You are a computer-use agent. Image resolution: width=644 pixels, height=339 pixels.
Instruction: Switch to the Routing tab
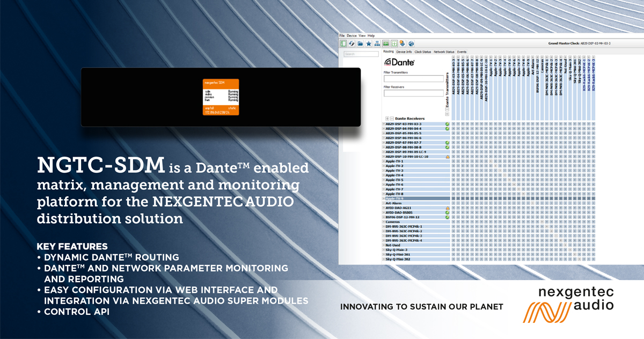click(389, 51)
